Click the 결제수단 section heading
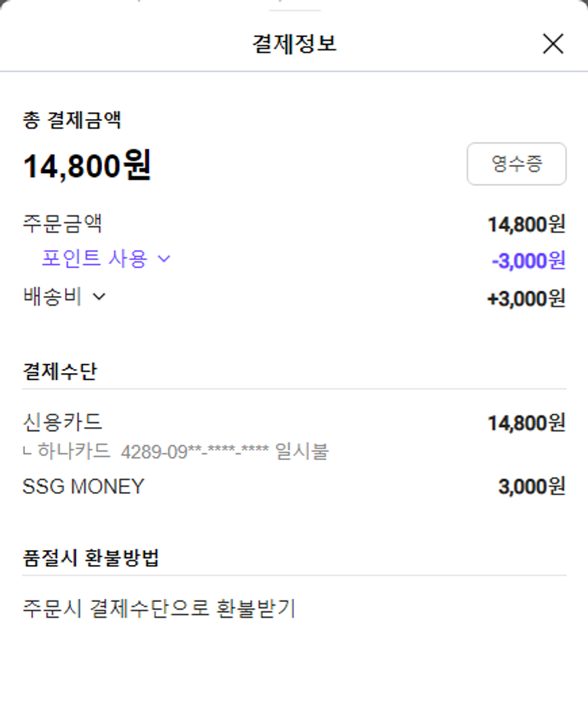This screenshot has height=703, width=588. [x=60, y=371]
